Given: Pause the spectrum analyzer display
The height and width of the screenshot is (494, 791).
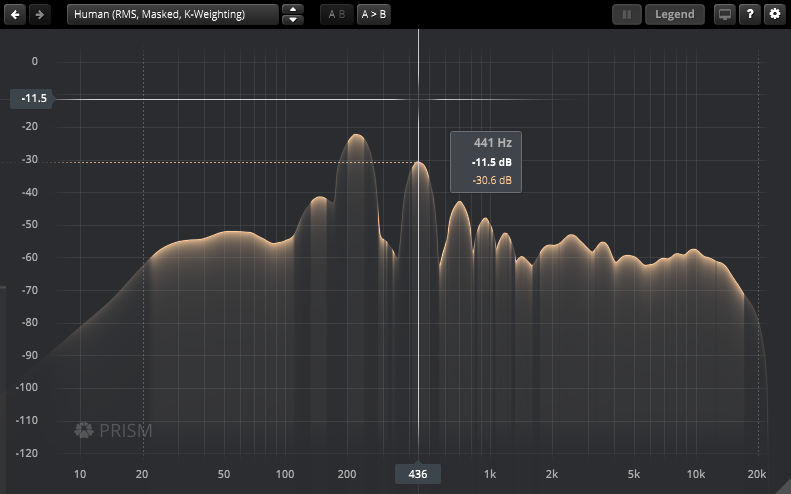Looking at the screenshot, I should [x=627, y=15].
